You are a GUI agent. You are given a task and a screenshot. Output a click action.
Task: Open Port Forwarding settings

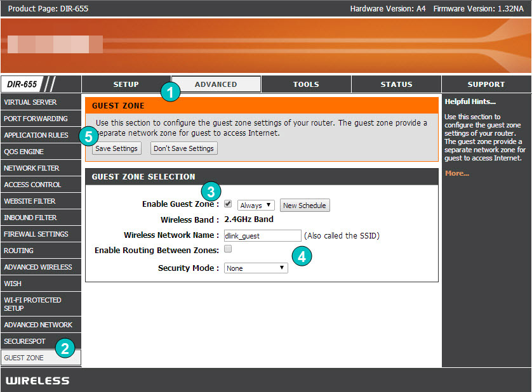coord(41,119)
